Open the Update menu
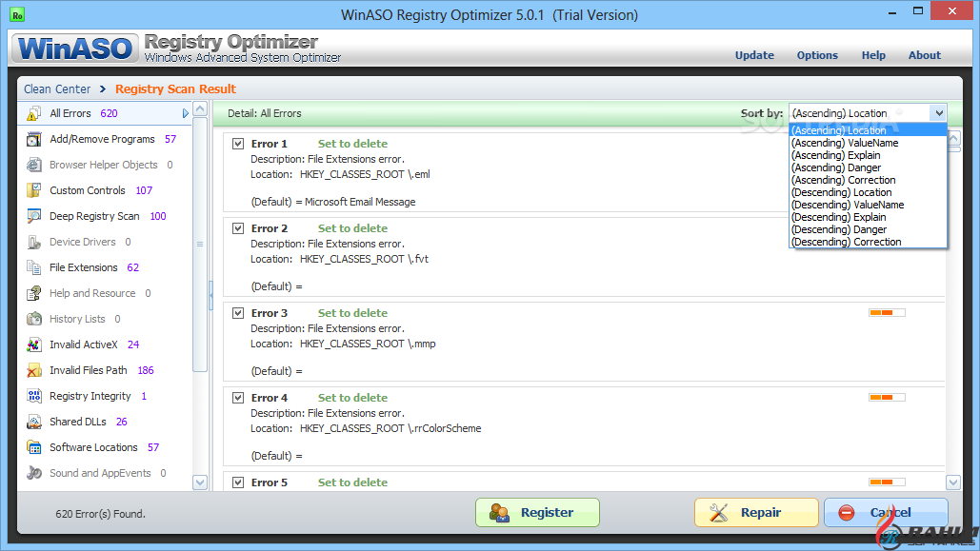 (754, 55)
